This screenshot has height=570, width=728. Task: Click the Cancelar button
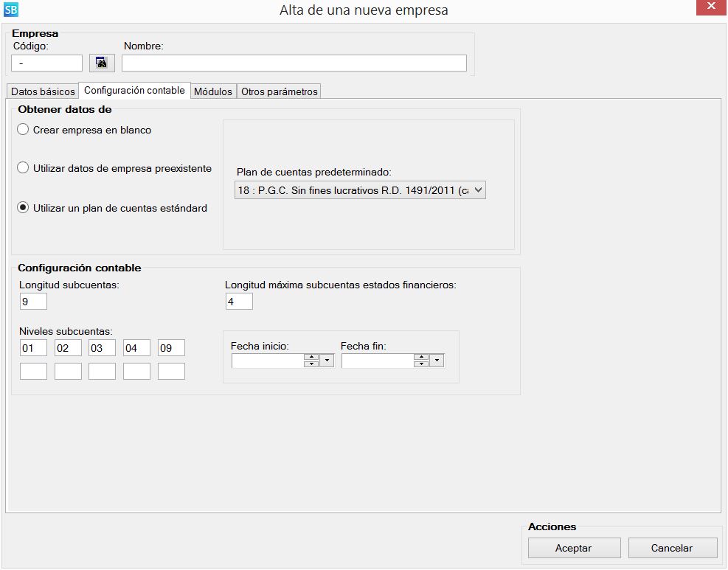[x=672, y=548]
